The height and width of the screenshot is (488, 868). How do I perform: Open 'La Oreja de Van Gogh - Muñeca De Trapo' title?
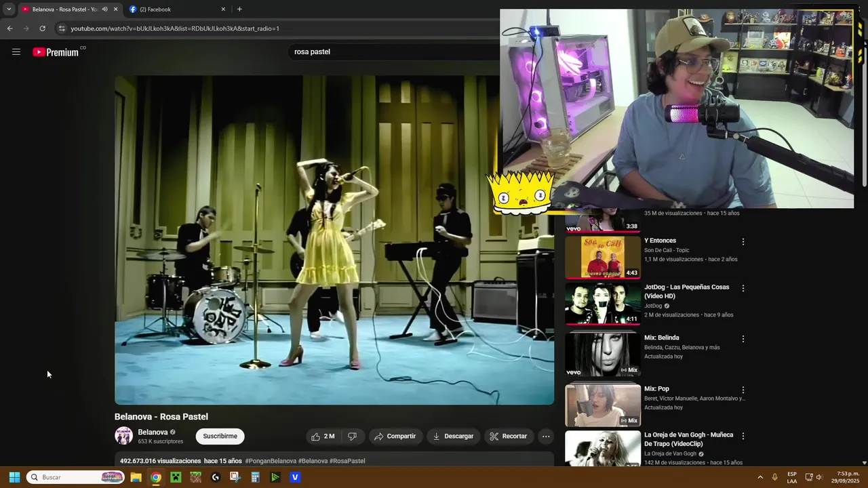688,439
